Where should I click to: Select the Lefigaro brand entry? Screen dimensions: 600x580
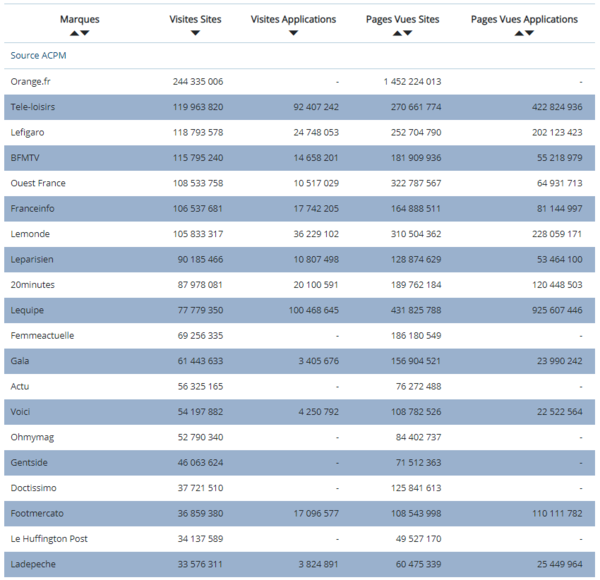coord(28,132)
